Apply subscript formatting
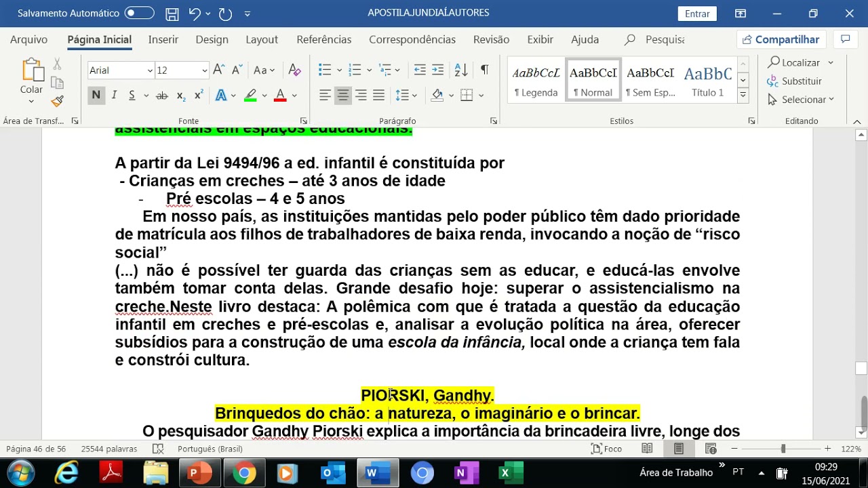The width and height of the screenshot is (868, 488). coord(180,96)
